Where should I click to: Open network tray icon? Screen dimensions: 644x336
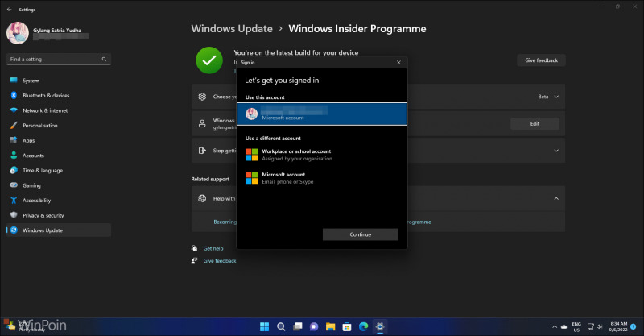[x=591, y=327]
